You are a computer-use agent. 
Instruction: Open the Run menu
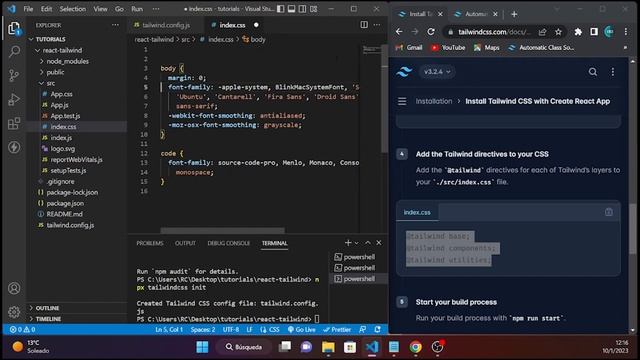[137, 9]
